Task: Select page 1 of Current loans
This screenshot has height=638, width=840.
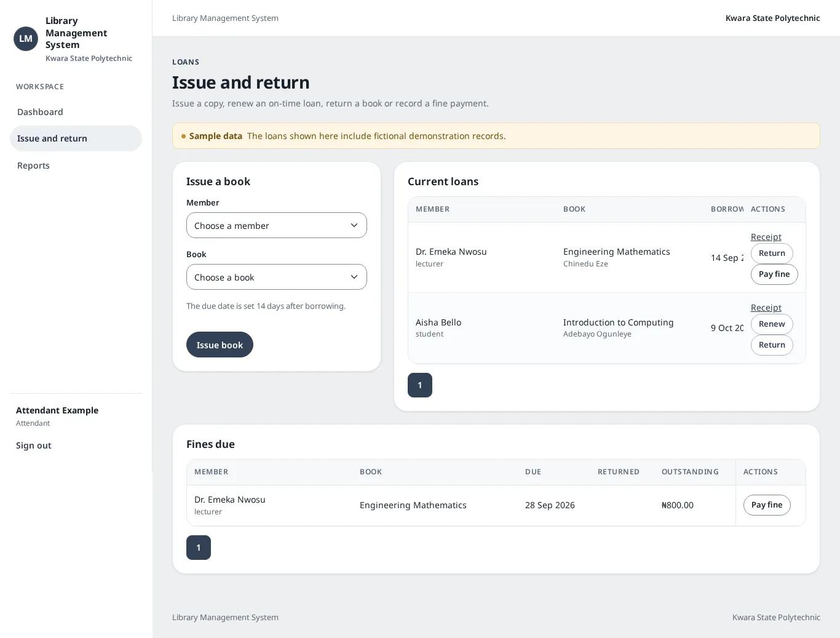Action: tap(420, 385)
